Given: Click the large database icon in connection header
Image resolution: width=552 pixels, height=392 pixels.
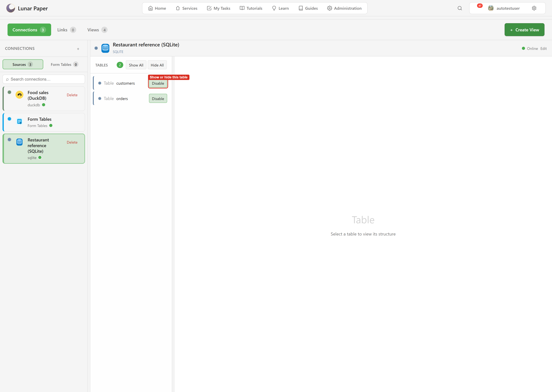Looking at the screenshot, I should coord(105,48).
